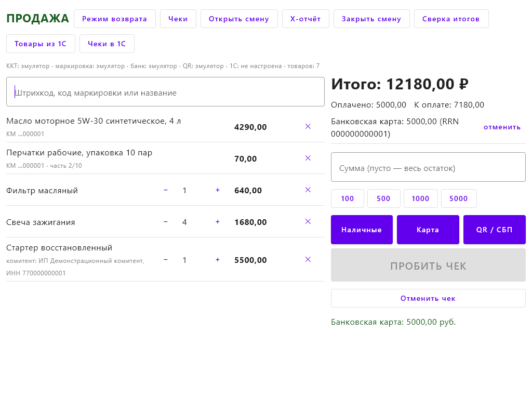Remove the motor oil 5W-30 item
Screen dimensions: 532x399
[x=308, y=127]
